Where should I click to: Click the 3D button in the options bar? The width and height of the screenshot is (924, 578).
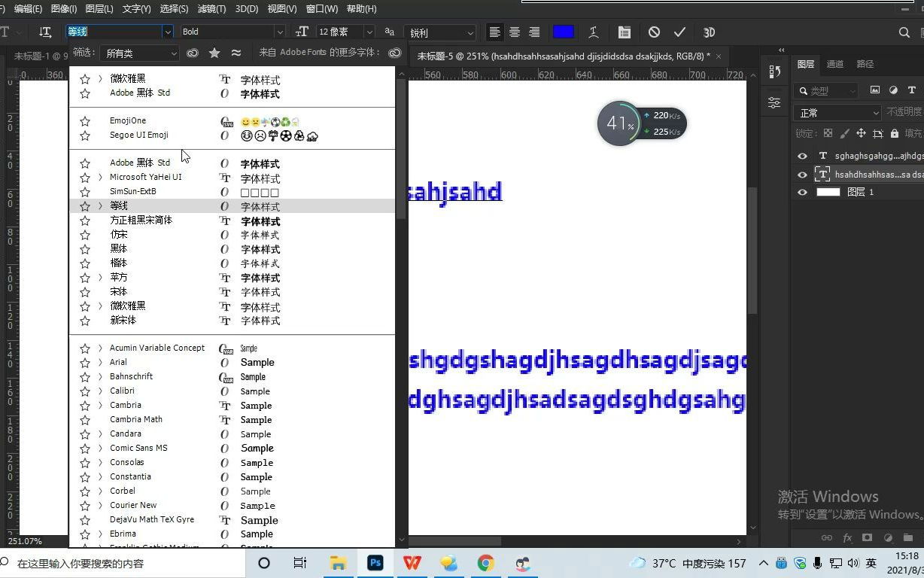coord(707,32)
